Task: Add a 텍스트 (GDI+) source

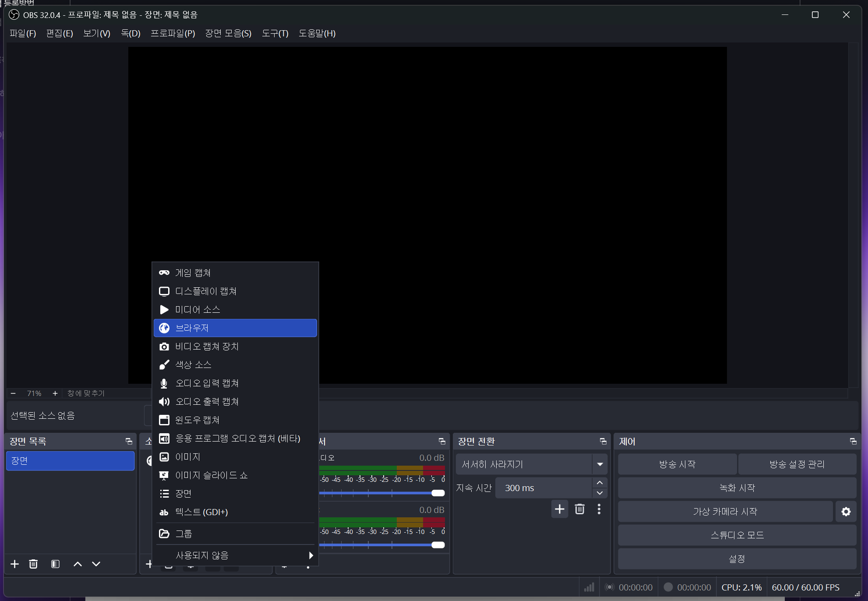Action: [235, 512]
